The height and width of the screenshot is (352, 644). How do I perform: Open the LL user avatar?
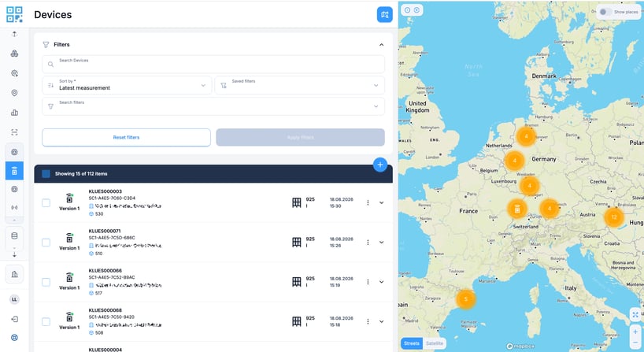[14, 299]
